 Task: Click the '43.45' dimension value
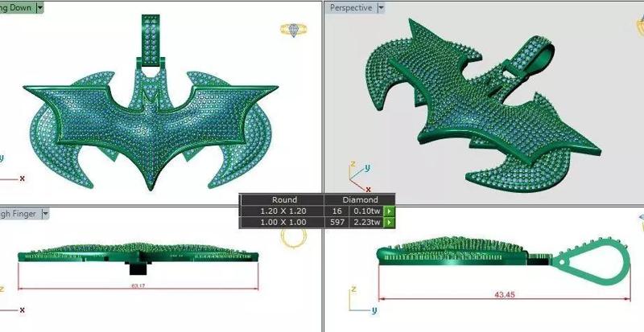click(x=505, y=295)
